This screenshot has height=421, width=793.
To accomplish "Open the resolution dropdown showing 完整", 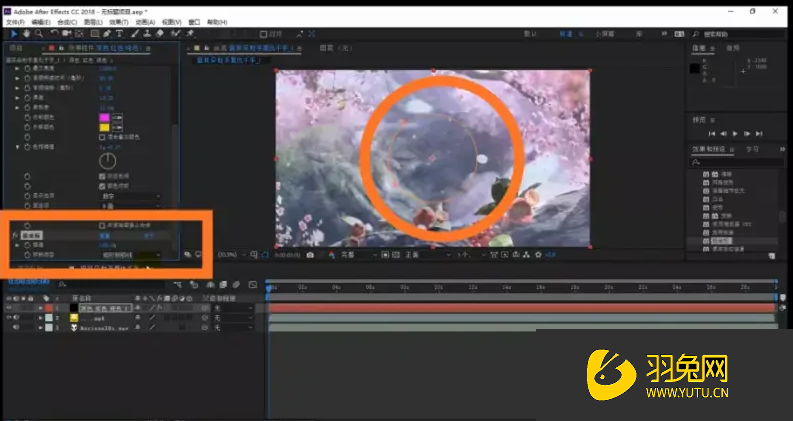I will [359, 255].
